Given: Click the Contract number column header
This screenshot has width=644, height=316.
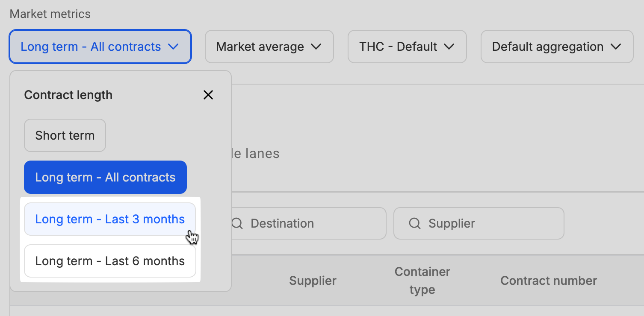Looking at the screenshot, I should click(549, 281).
